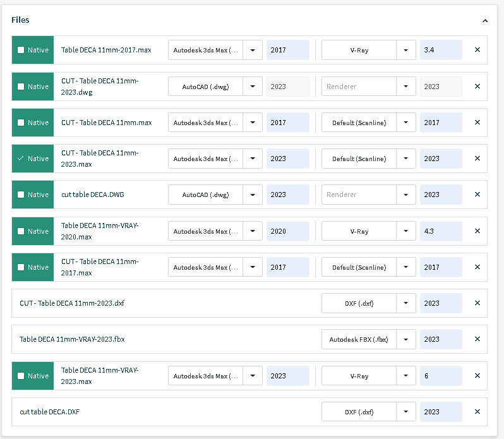
Task: Mark cut table DECA.DWG as Native
Action: click(21, 195)
